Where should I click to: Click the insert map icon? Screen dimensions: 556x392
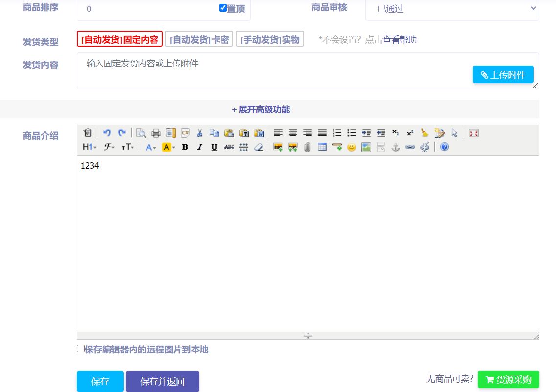point(366,147)
